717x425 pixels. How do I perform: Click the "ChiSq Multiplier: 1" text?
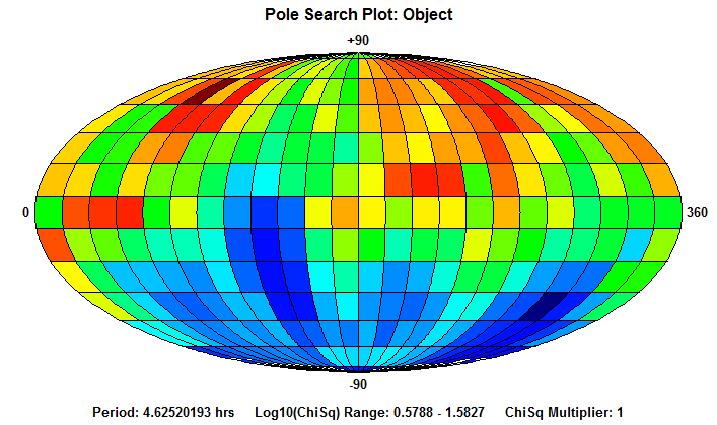[564, 413]
